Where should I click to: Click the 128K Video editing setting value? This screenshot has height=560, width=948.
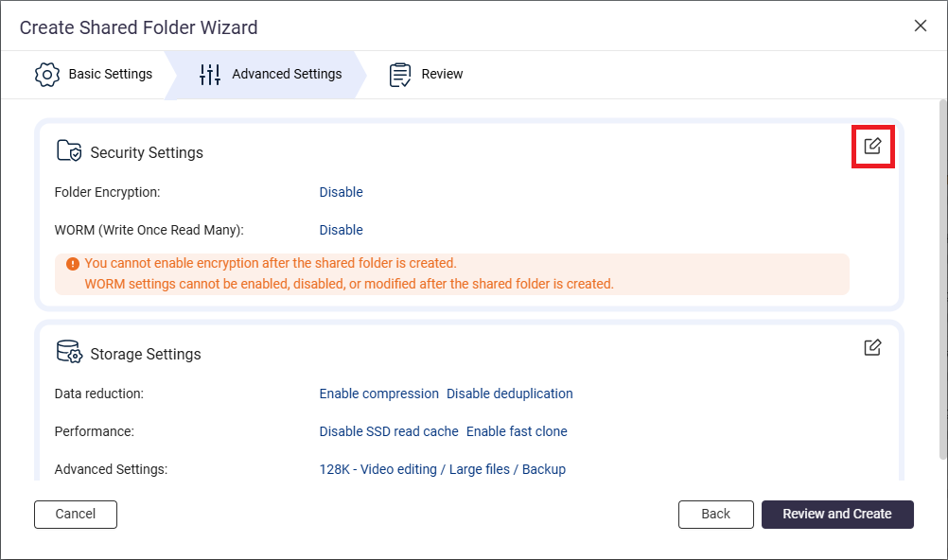(442, 469)
